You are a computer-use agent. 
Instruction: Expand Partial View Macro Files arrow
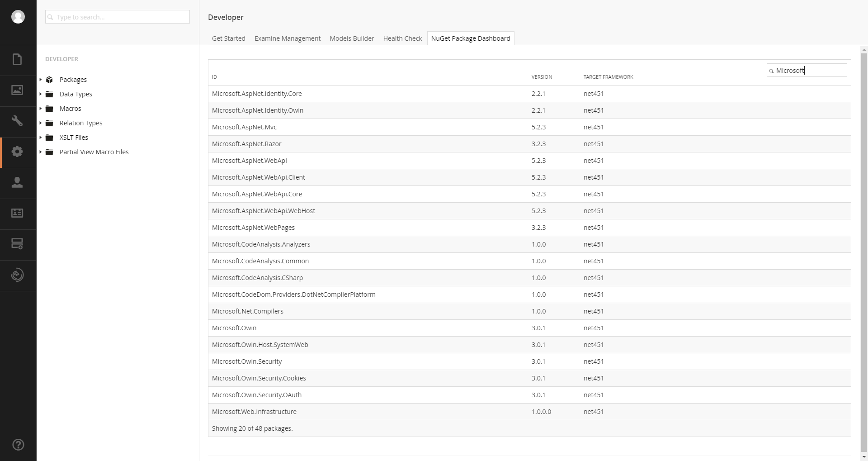click(x=41, y=152)
